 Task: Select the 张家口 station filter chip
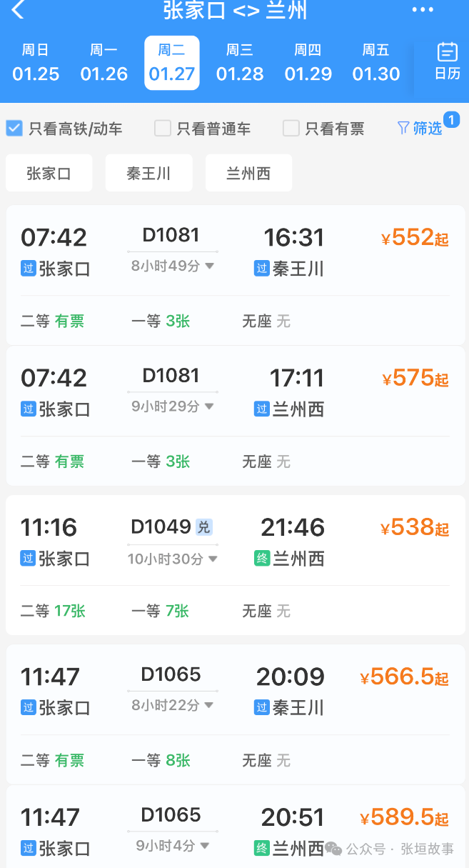pyautogui.click(x=49, y=173)
